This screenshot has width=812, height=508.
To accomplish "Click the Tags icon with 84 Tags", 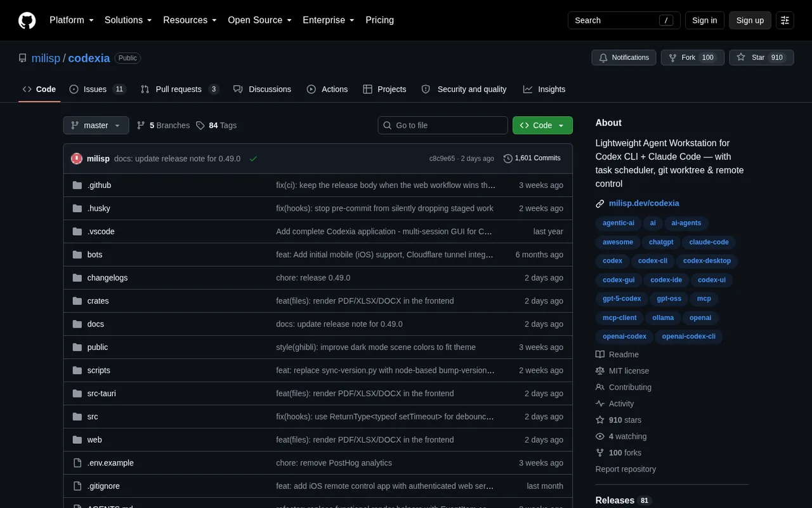I will click(200, 125).
